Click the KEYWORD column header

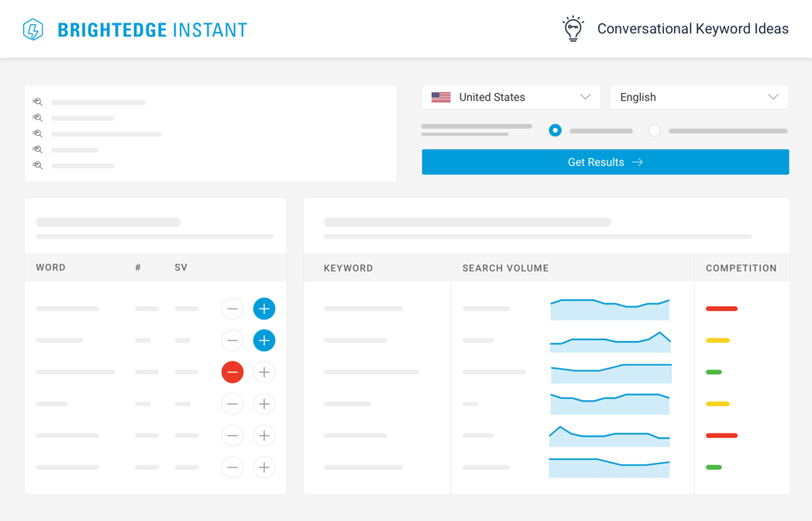point(348,268)
